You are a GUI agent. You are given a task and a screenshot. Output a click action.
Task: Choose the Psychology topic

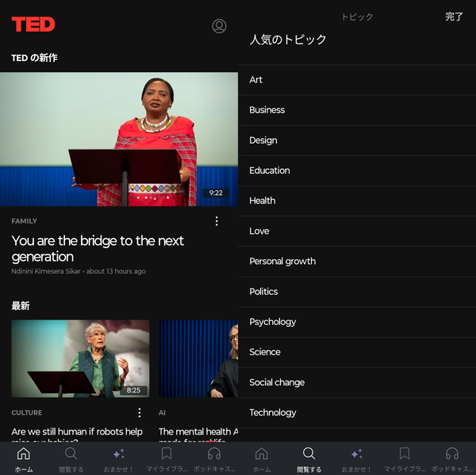(x=357, y=322)
